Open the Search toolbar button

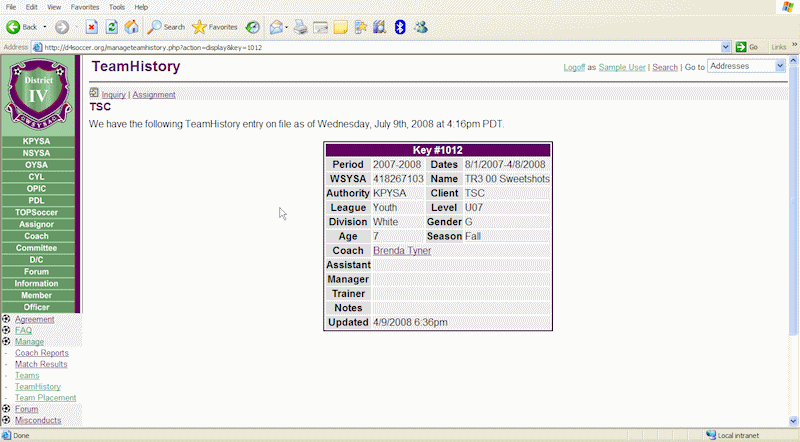(166, 27)
